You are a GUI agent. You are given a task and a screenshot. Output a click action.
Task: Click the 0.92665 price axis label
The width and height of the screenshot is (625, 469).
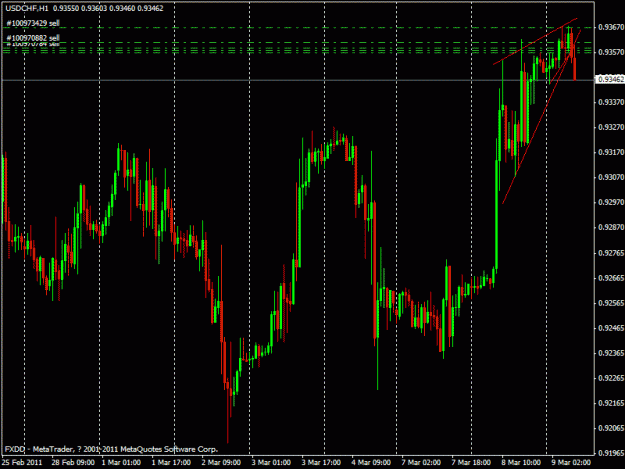[611, 278]
